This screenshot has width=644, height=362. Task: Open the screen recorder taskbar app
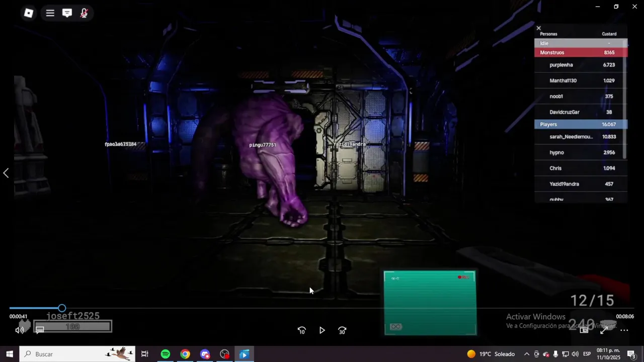click(x=224, y=354)
